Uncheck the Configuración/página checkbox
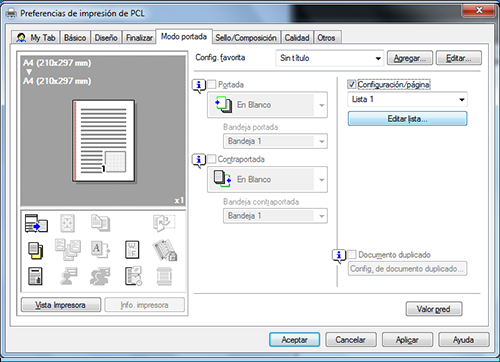 coord(352,84)
